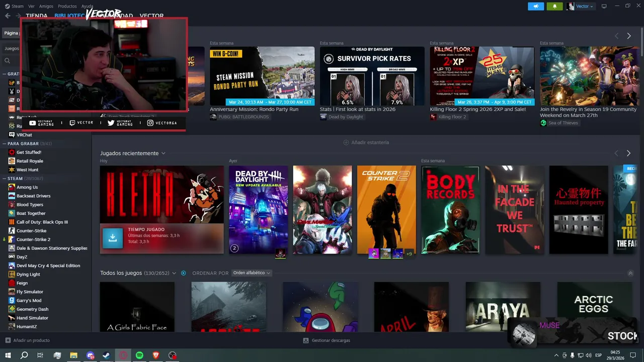The image size is (644, 362).
Task: Switch to the TIENDA tab
Action: (x=37, y=16)
